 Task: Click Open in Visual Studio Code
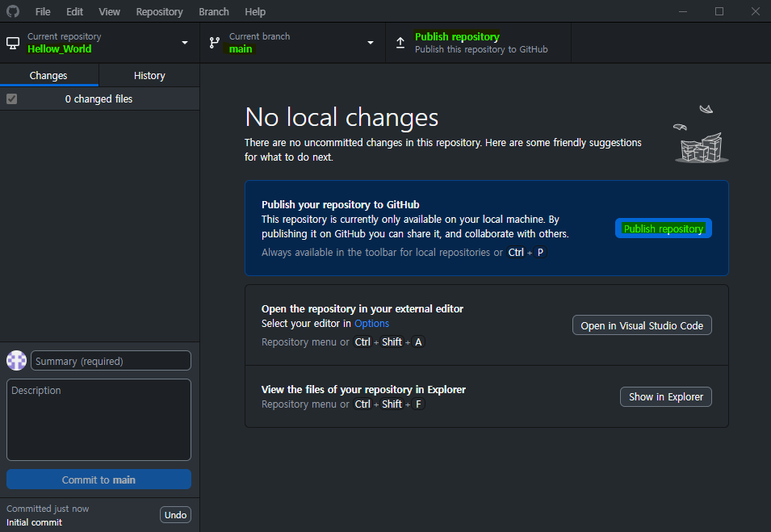pyautogui.click(x=642, y=325)
